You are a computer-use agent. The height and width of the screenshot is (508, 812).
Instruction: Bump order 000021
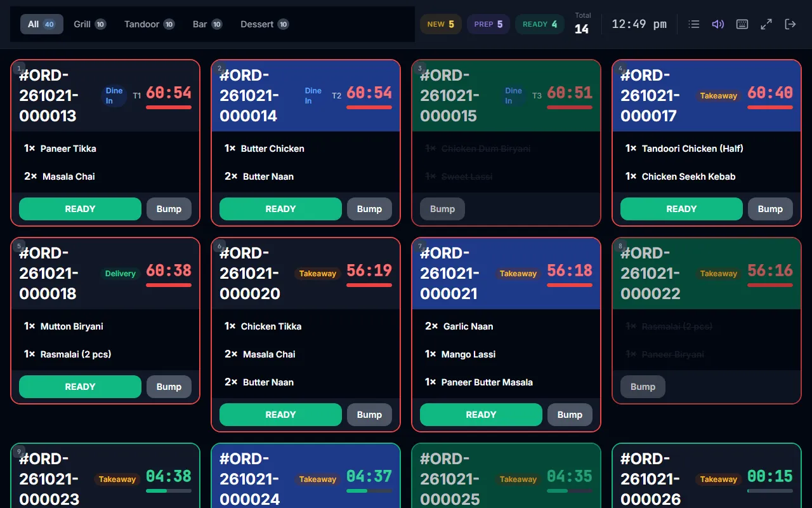click(x=570, y=415)
